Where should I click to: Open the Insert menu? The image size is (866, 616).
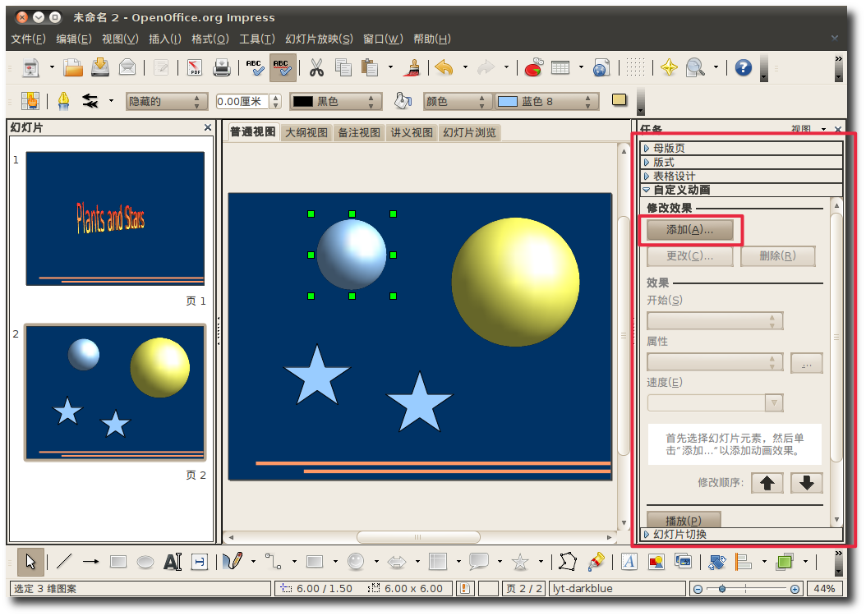tap(164, 39)
